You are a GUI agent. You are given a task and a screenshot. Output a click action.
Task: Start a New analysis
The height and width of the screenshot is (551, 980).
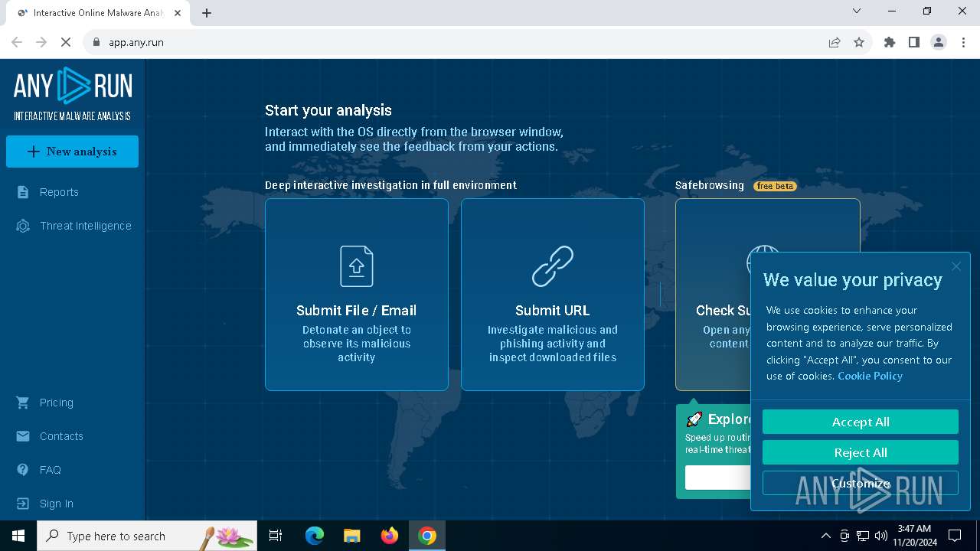pos(72,152)
